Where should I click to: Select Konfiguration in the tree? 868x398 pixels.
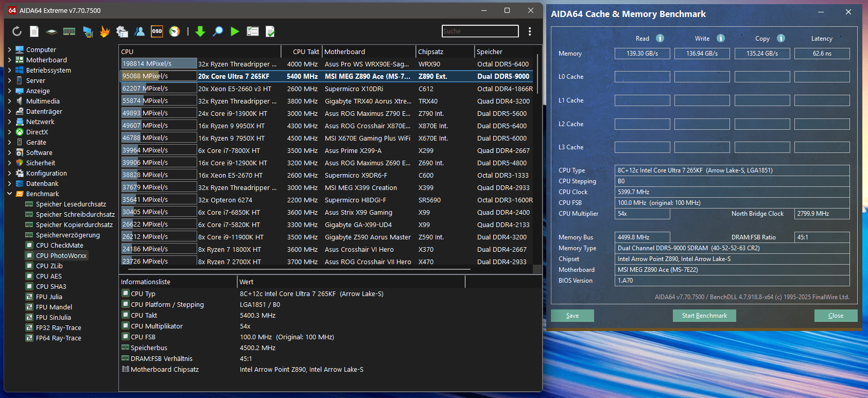(46, 174)
